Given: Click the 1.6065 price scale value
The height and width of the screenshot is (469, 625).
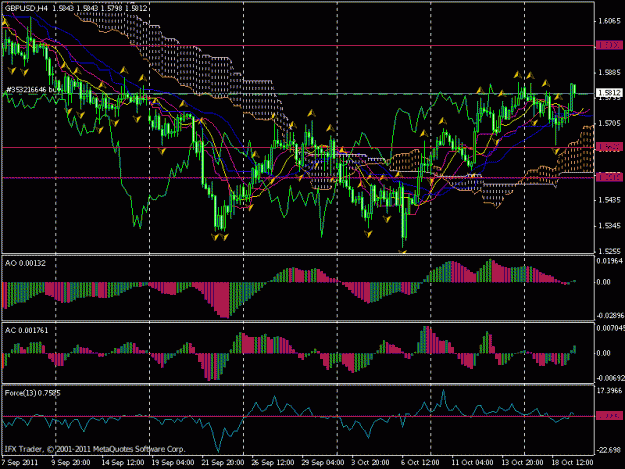Looking at the screenshot, I should pos(609,21).
